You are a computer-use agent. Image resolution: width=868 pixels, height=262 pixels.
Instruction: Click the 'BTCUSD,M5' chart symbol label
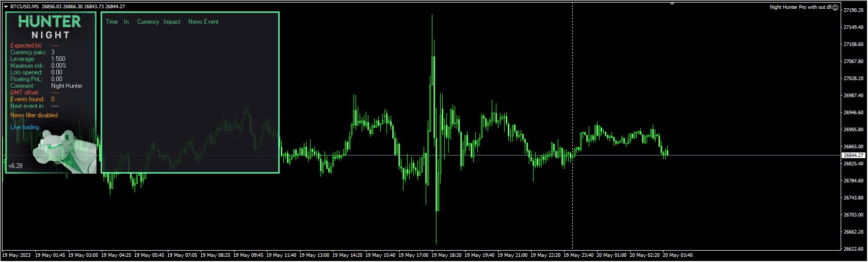click(x=24, y=7)
